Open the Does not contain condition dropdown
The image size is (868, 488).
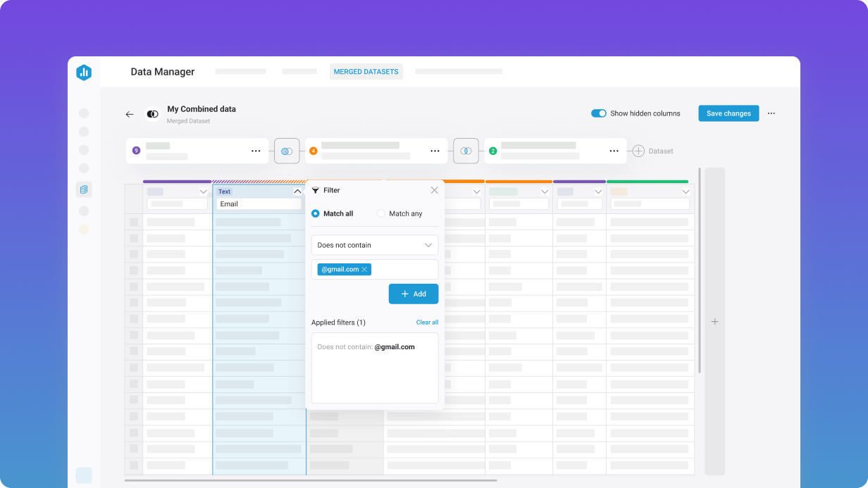[x=374, y=244]
